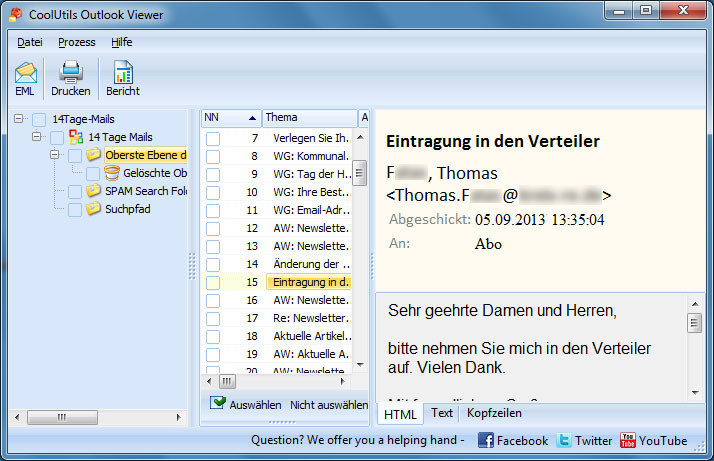Screen dimensions: 714x461
Task: Collapse the 14 Tage Mails subfolder node
Action: tap(38, 137)
